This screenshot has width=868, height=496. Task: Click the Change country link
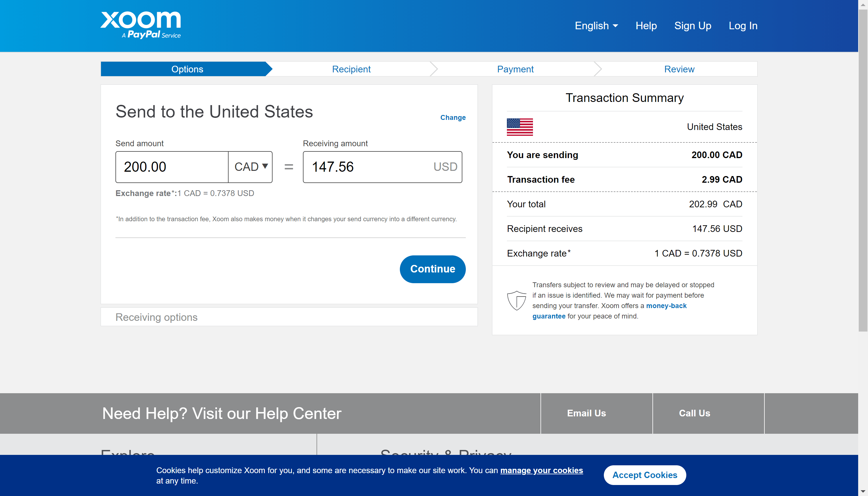pyautogui.click(x=453, y=118)
